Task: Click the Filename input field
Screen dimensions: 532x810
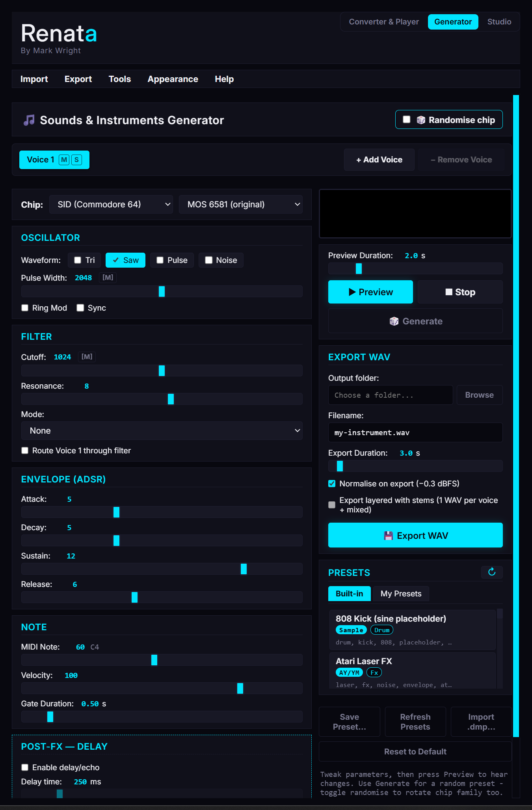Action: [x=415, y=432]
